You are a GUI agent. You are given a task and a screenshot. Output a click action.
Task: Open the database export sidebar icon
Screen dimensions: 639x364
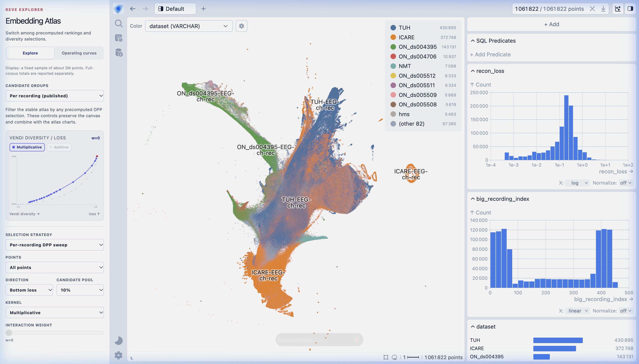point(119,53)
